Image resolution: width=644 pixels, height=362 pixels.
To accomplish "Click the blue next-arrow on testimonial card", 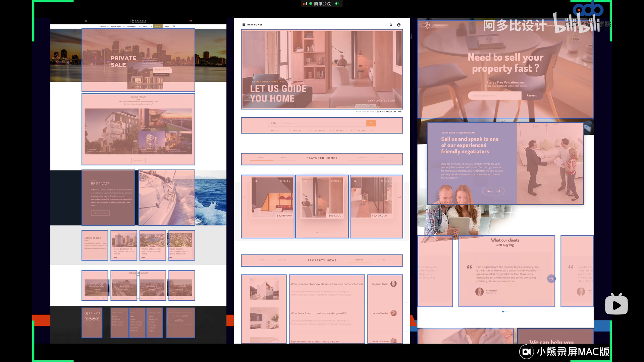I will click(551, 279).
